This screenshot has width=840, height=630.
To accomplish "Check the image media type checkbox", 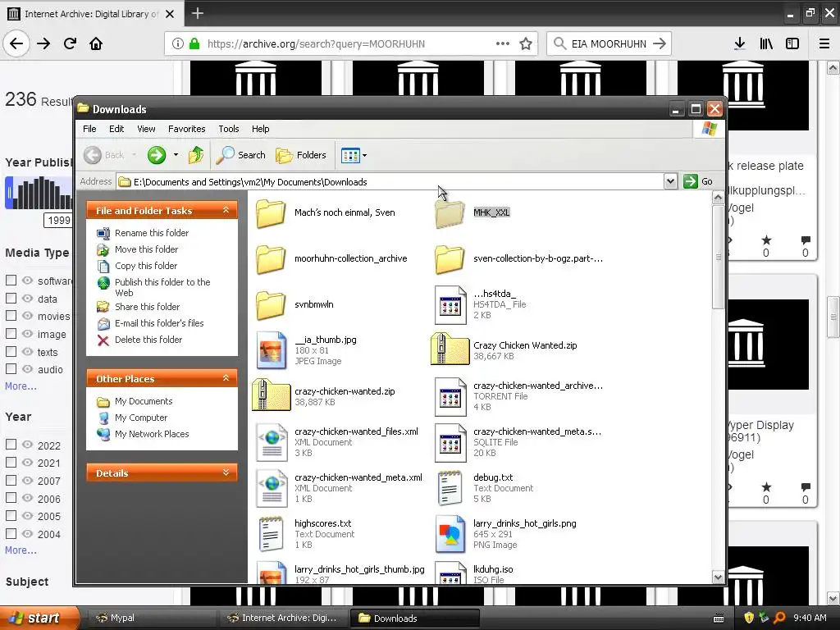I will point(11,334).
